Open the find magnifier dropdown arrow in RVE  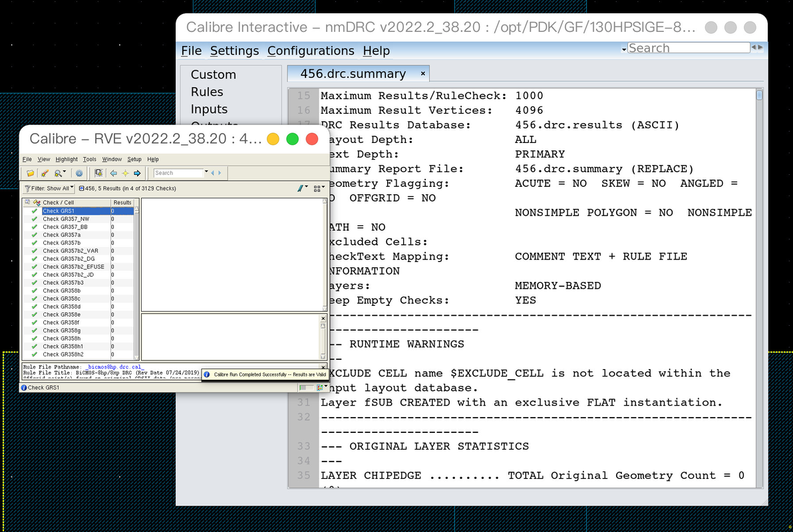pos(65,172)
